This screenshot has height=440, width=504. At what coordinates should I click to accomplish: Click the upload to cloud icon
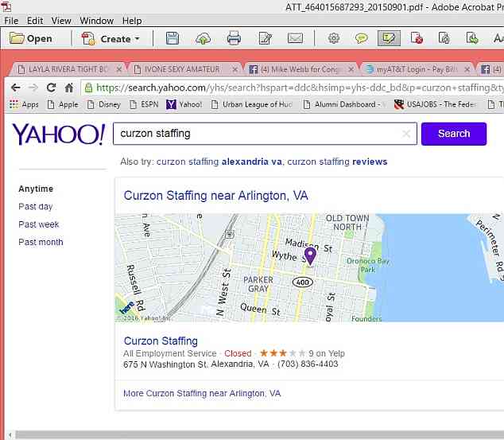(203, 39)
